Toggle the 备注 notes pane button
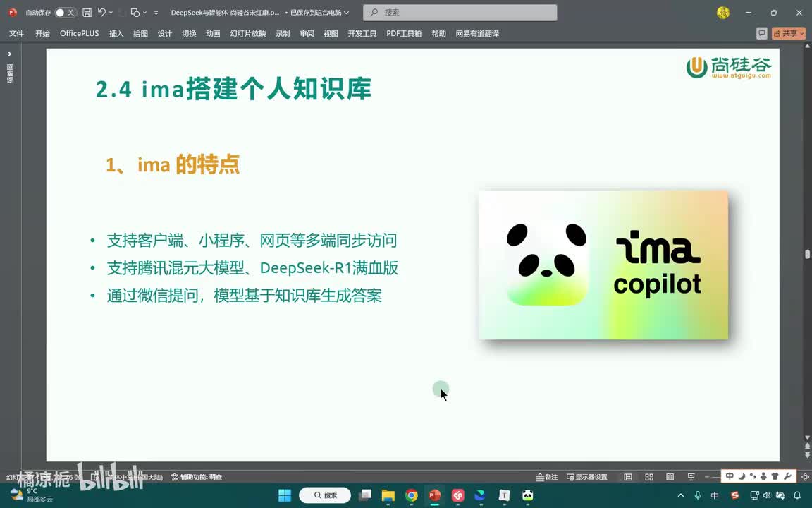 (x=547, y=477)
